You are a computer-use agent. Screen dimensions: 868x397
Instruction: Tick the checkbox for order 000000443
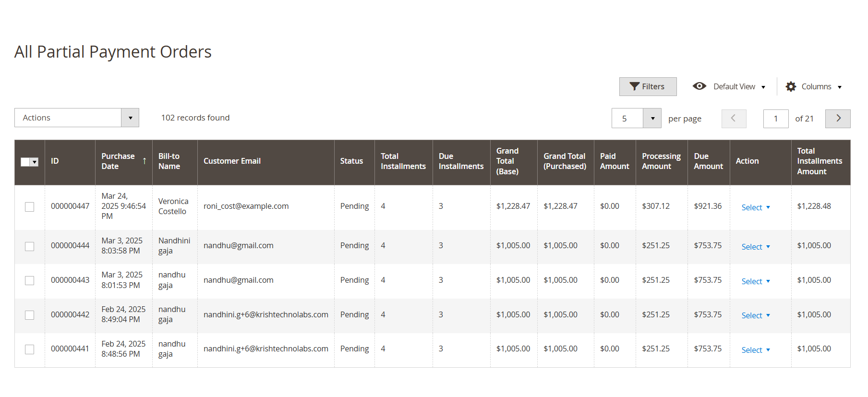[30, 280]
